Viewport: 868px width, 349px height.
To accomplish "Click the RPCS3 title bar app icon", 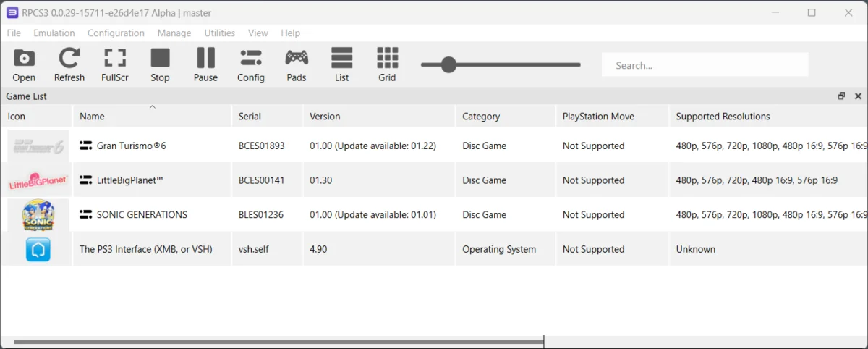I will pos(12,12).
